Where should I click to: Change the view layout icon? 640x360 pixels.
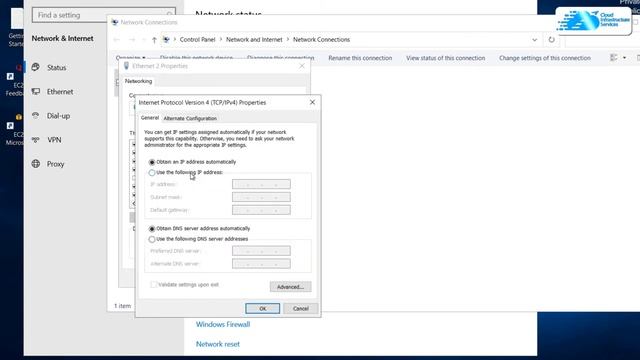pos(613,58)
